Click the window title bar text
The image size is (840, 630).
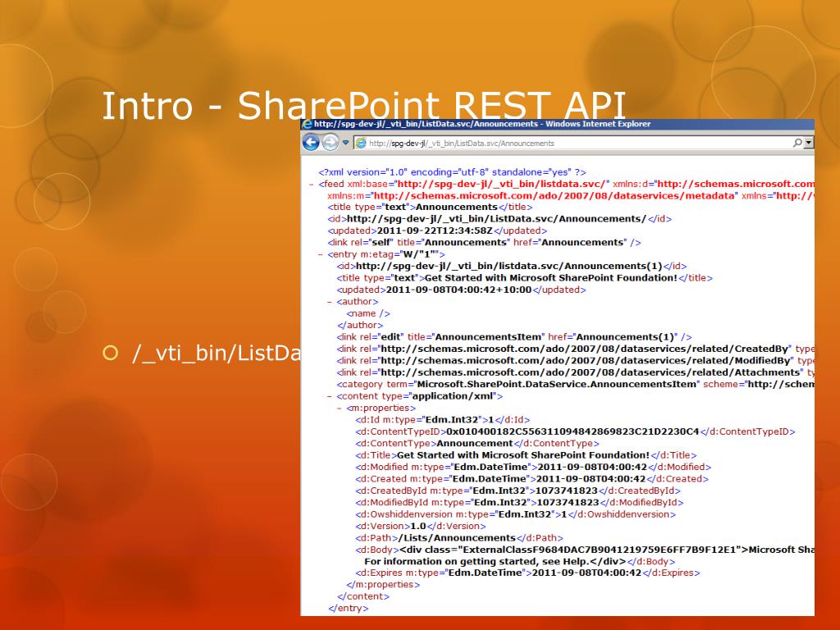[x=482, y=125]
